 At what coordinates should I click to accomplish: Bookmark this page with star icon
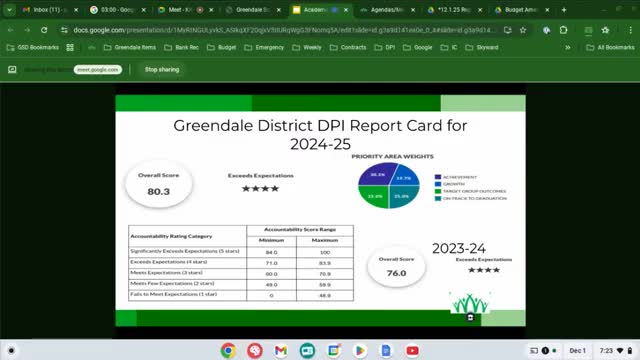[523, 30]
